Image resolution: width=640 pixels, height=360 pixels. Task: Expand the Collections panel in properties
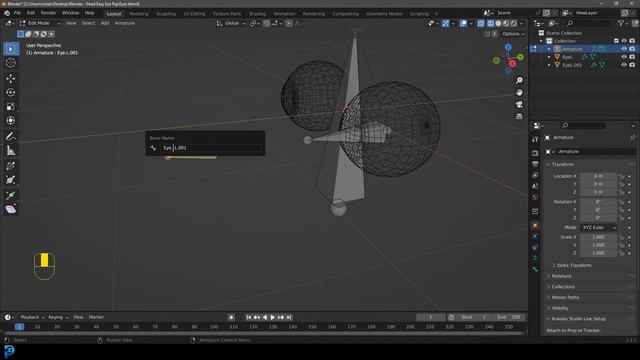[x=563, y=287]
